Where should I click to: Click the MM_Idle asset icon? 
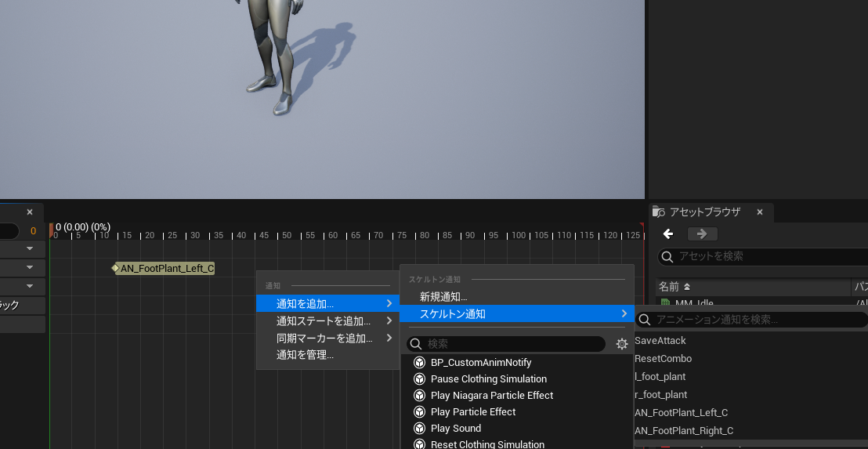[665, 302]
